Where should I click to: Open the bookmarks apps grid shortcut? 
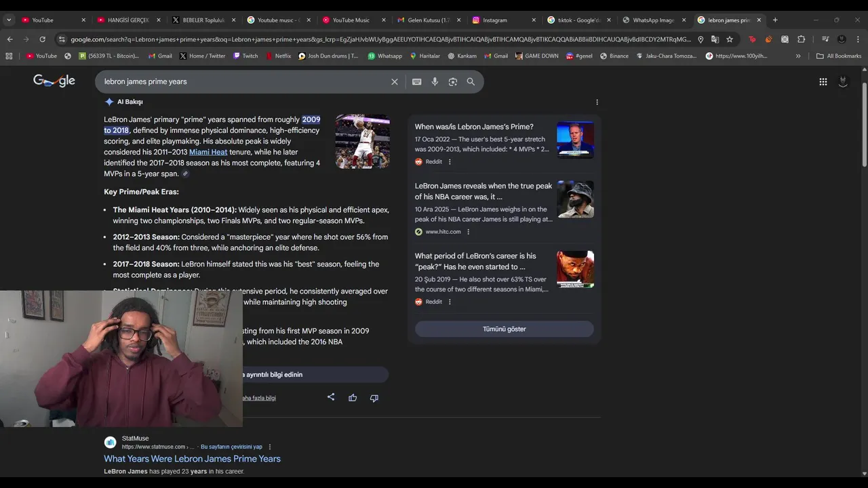pos(9,56)
